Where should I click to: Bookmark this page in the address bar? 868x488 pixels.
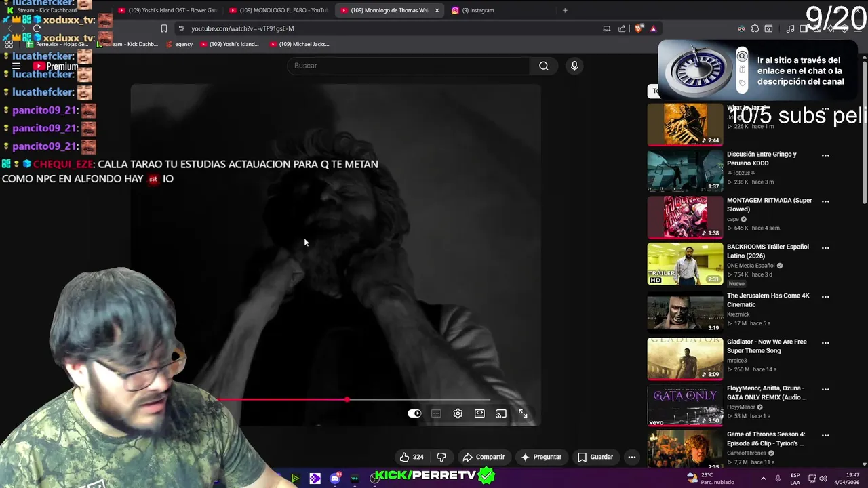point(163,28)
